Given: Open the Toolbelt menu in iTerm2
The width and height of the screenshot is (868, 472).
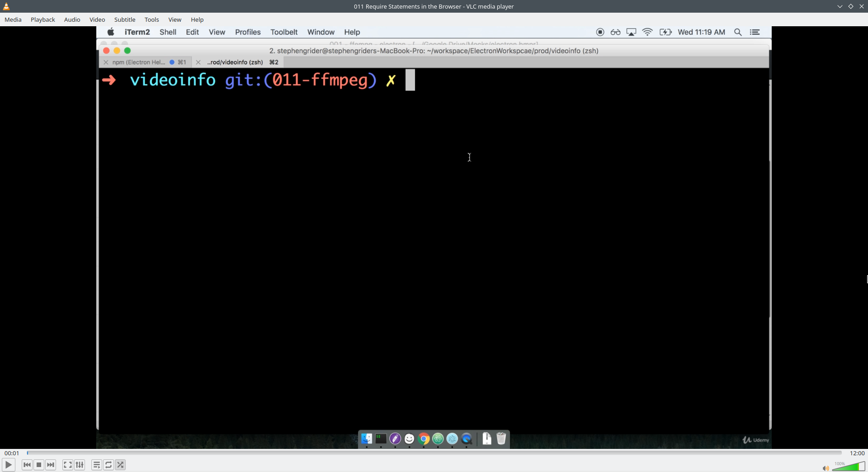Looking at the screenshot, I should tap(284, 32).
